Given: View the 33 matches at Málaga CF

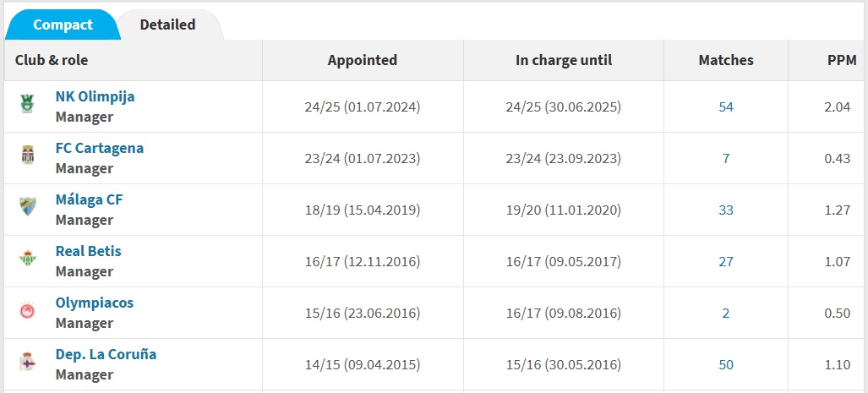Looking at the screenshot, I should point(726,210).
